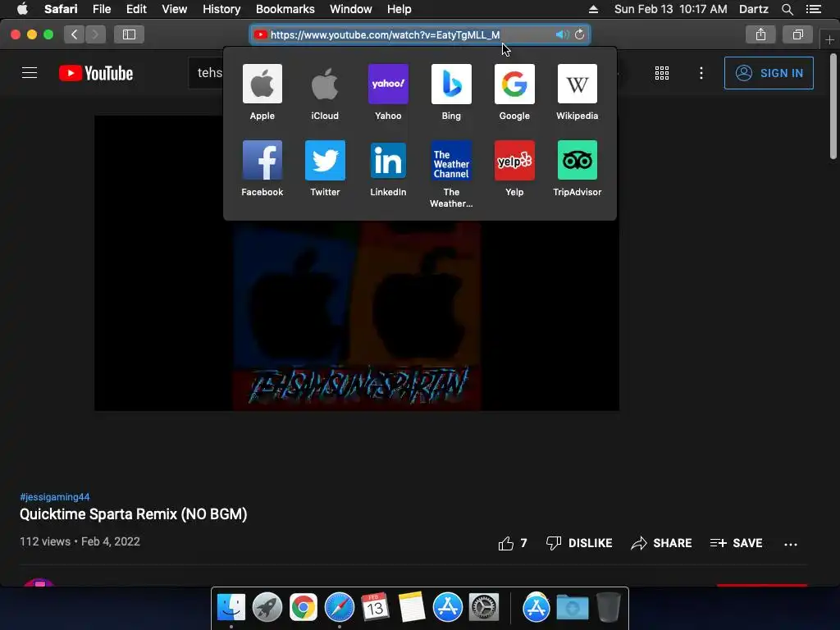Click the date and time clock
Image resolution: width=840 pixels, height=630 pixels.
(x=670, y=9)
